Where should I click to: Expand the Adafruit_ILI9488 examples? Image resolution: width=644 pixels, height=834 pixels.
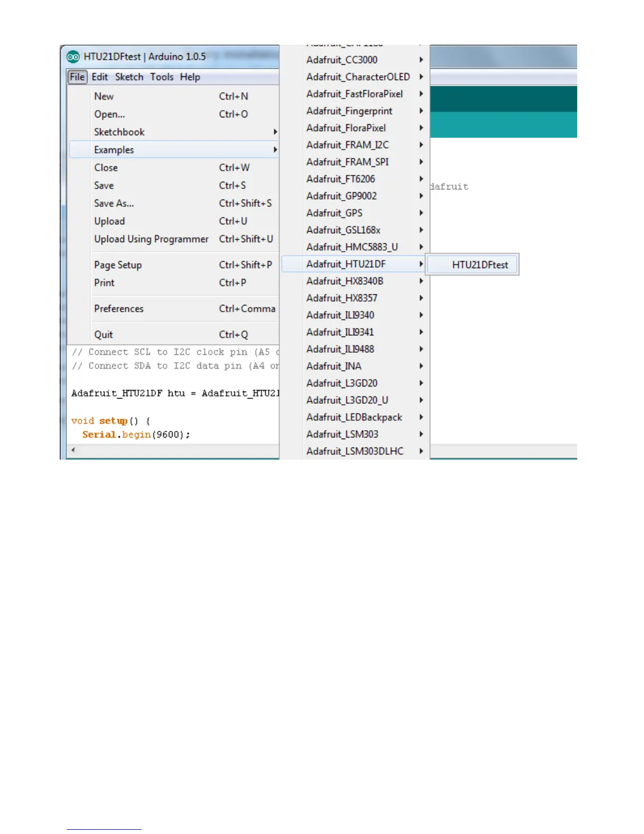pos(355,350)
